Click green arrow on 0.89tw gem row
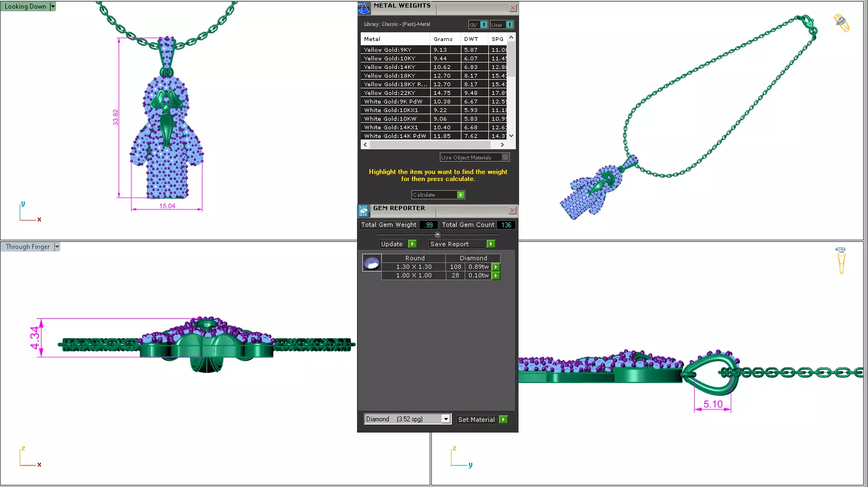 point(496,267)
